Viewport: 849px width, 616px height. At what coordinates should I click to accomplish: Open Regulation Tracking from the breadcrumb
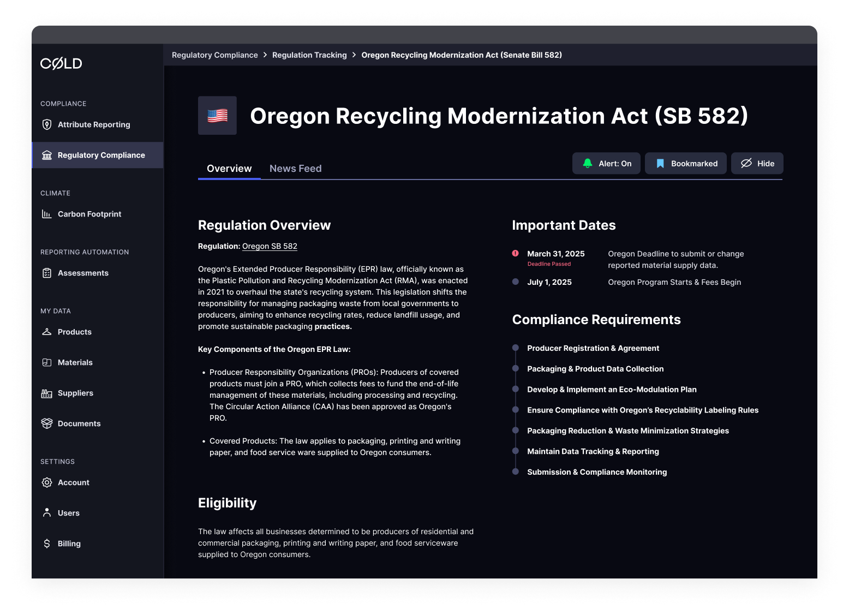(x=309, y=55)
